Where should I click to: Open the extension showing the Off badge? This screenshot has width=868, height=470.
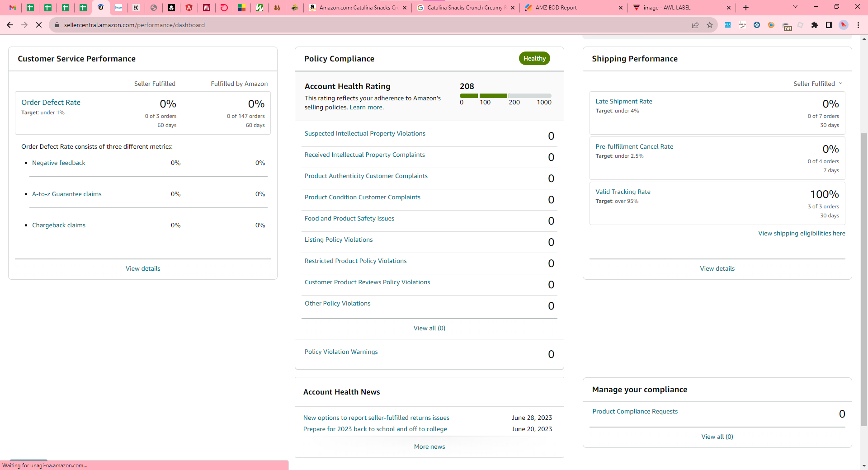[x=787, y=26]
